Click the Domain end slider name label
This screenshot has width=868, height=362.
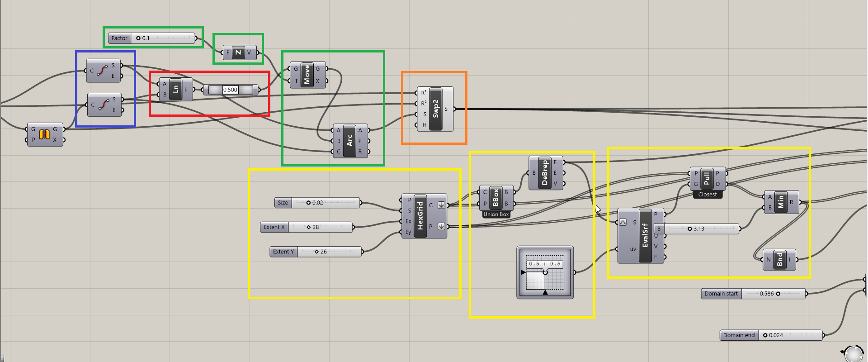(x=739, y=335)
